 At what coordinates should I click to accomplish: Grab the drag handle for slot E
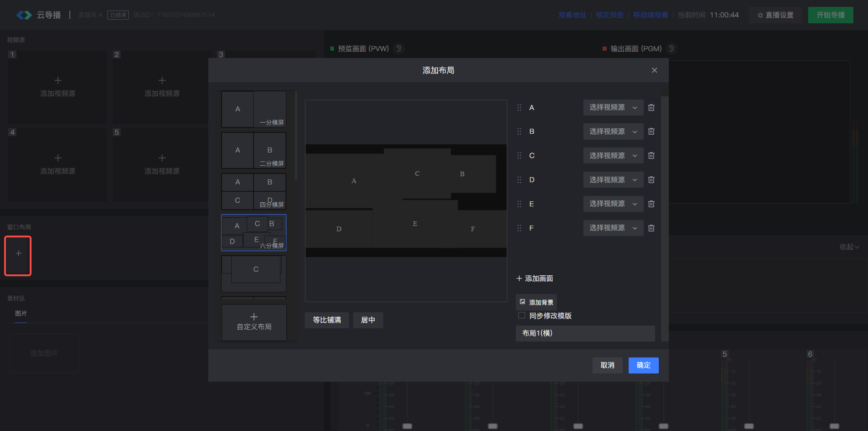coord(519,204)
